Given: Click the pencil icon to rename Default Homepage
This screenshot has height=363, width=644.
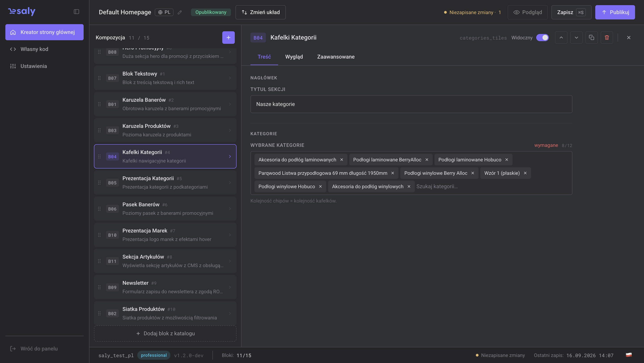Looking at the screenshot, I should 180,12.
